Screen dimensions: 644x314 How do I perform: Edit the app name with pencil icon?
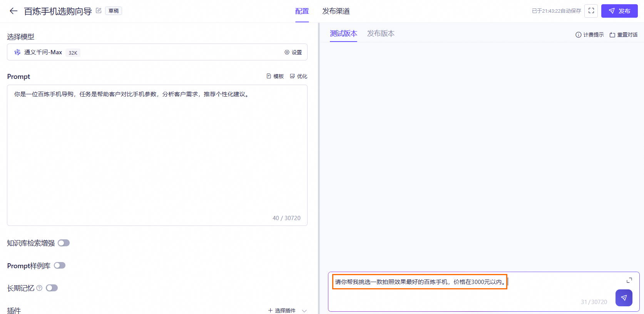[99, 11]
